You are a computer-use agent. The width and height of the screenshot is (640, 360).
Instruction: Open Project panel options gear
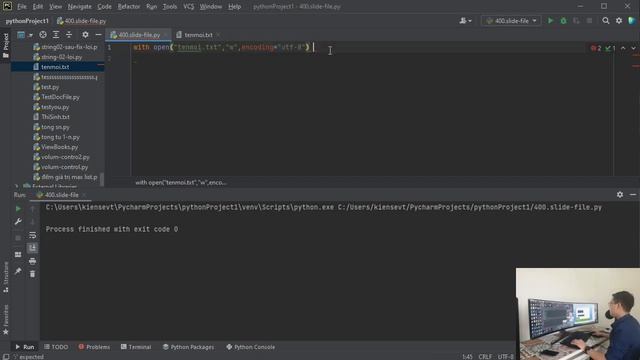[x=85, y=35]
